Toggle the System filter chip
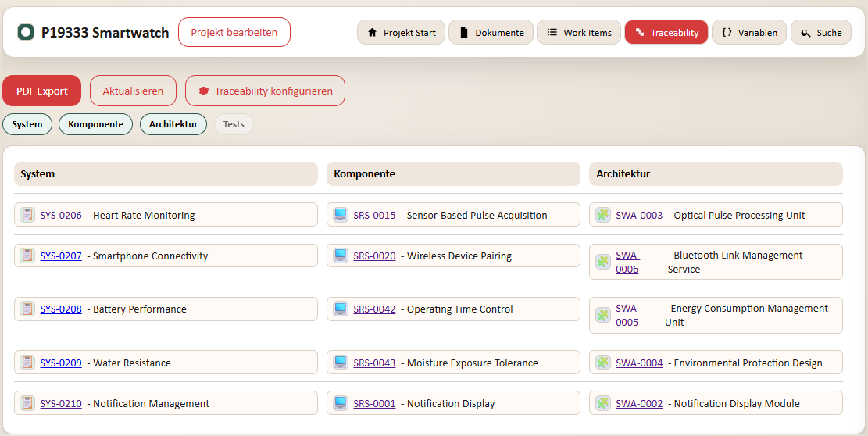The height and width of the screenshot is (436, 868). click(27, 124)
